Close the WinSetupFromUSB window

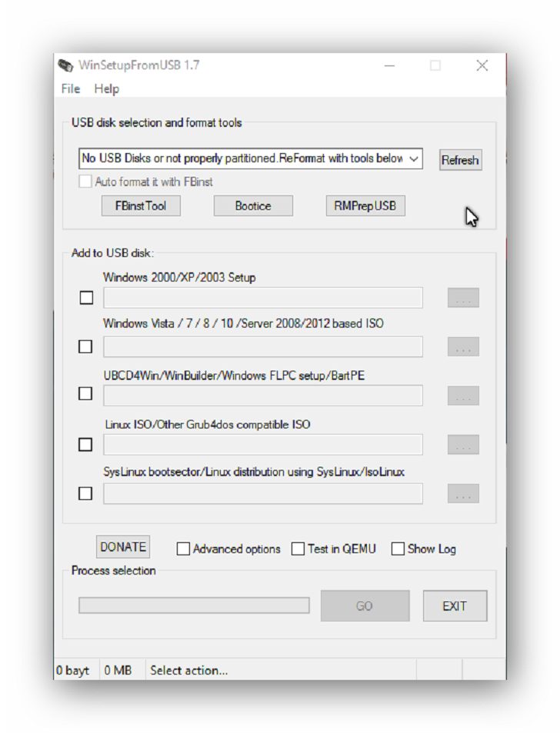[x=482, y=65]
